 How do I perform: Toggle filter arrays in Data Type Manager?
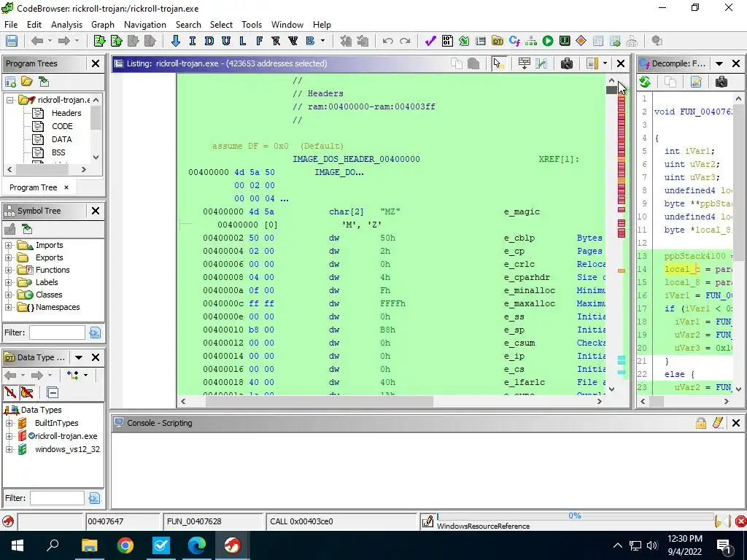pyautogui.click(x=9, y=392)
